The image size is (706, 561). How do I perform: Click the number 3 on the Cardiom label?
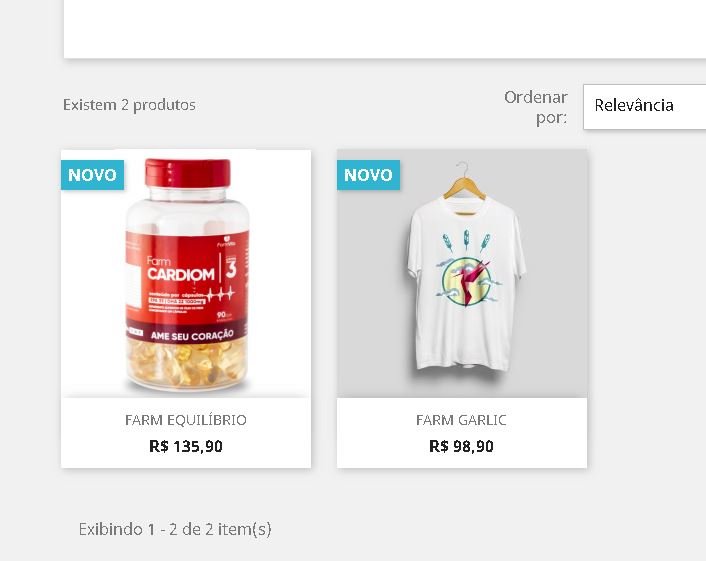click(x=231, y=268)
